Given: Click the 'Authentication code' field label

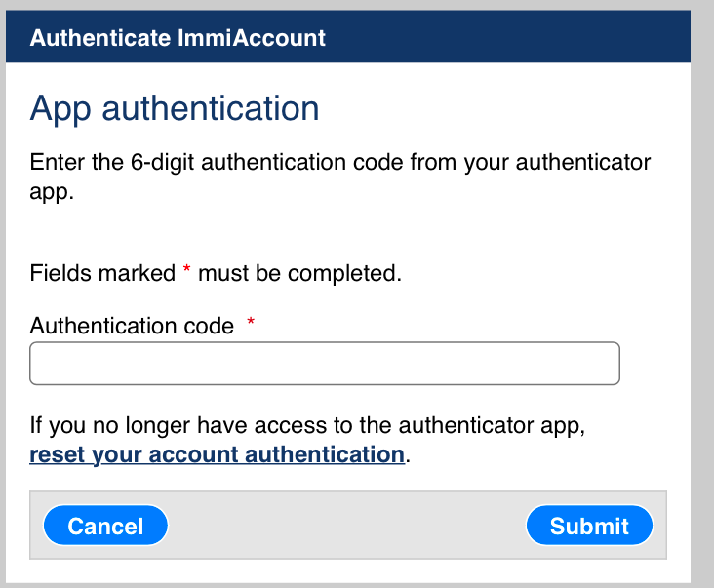Looking at the screenshot, I should 132,326.
